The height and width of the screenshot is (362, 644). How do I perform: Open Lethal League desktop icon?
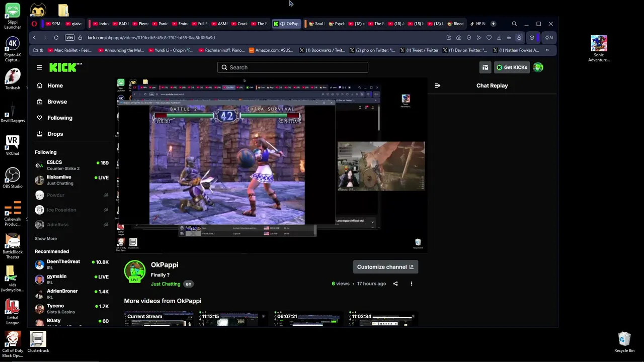(x=13, y=312)
